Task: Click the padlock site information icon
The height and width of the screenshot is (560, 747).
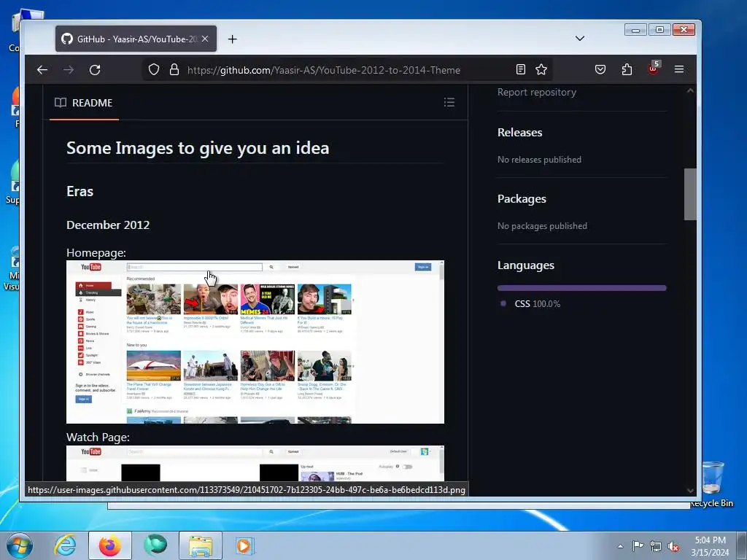Action: coord(174,70)
